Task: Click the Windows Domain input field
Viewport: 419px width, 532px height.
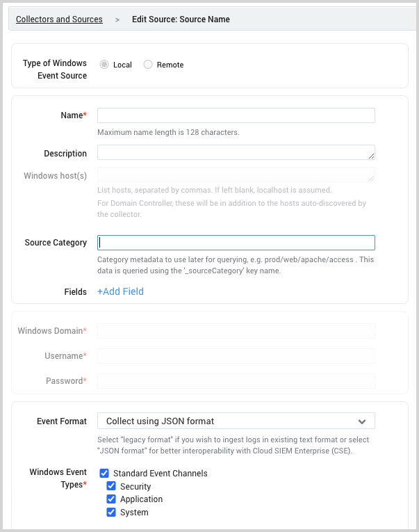Action: point(236,331)
